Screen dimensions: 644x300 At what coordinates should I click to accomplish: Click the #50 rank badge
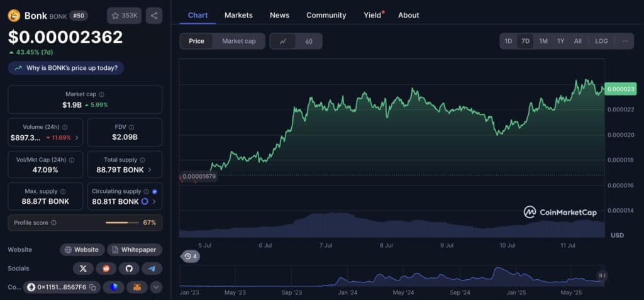78,16
